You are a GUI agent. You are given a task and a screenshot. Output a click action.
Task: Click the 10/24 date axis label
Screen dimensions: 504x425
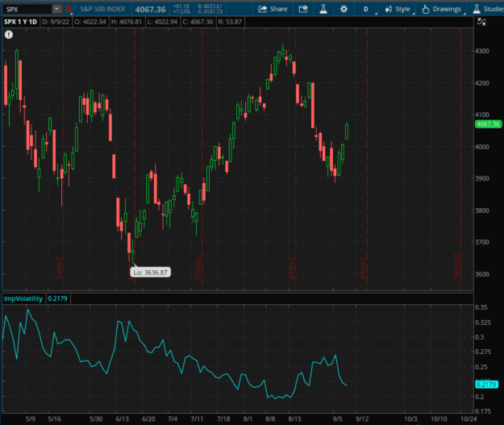[x=469, y=419]
